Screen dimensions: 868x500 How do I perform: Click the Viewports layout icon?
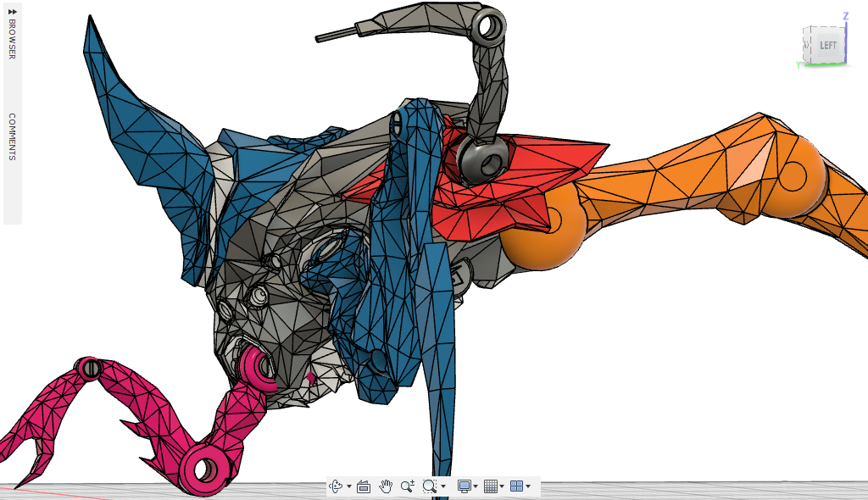click(x=516, y=486)
